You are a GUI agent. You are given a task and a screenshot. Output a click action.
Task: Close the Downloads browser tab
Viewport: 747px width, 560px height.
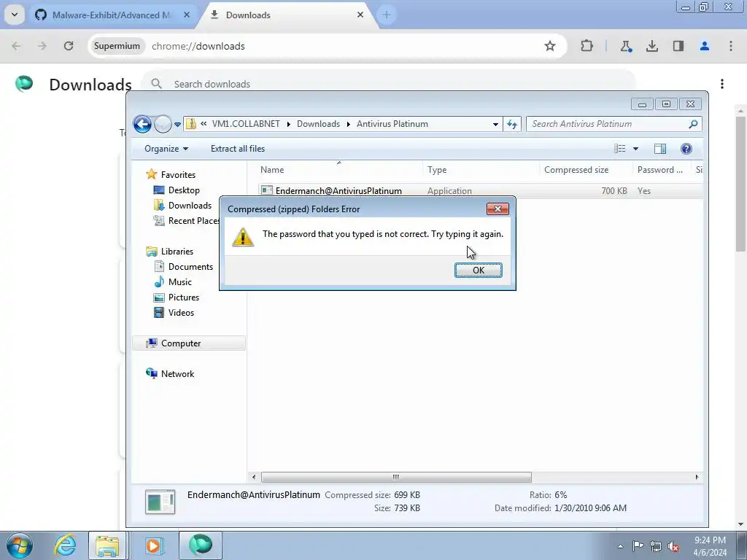point(360,15)
